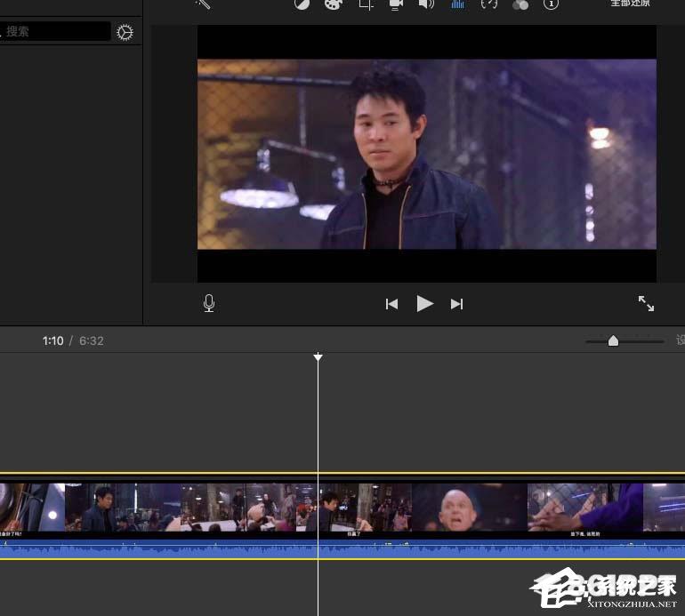Play the video preview
685x616 pixels.
pyautogui.click(x=424, y=303)
